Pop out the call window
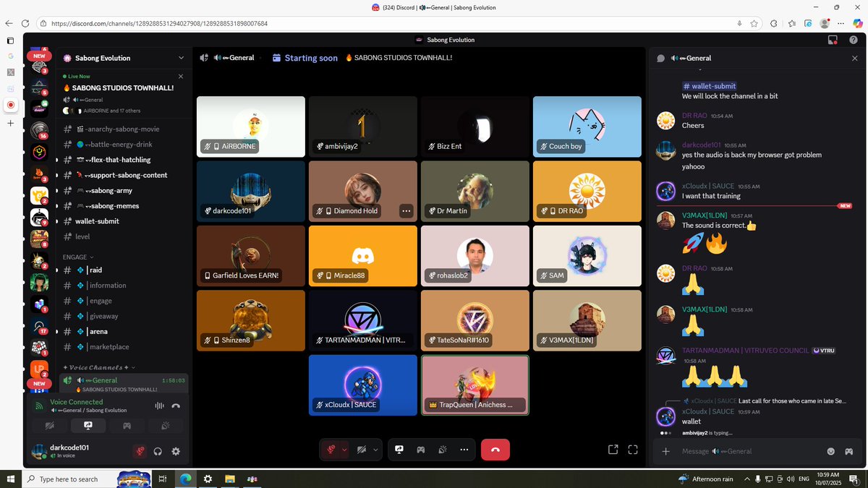868x488 pixels. [x=613, y=449]
